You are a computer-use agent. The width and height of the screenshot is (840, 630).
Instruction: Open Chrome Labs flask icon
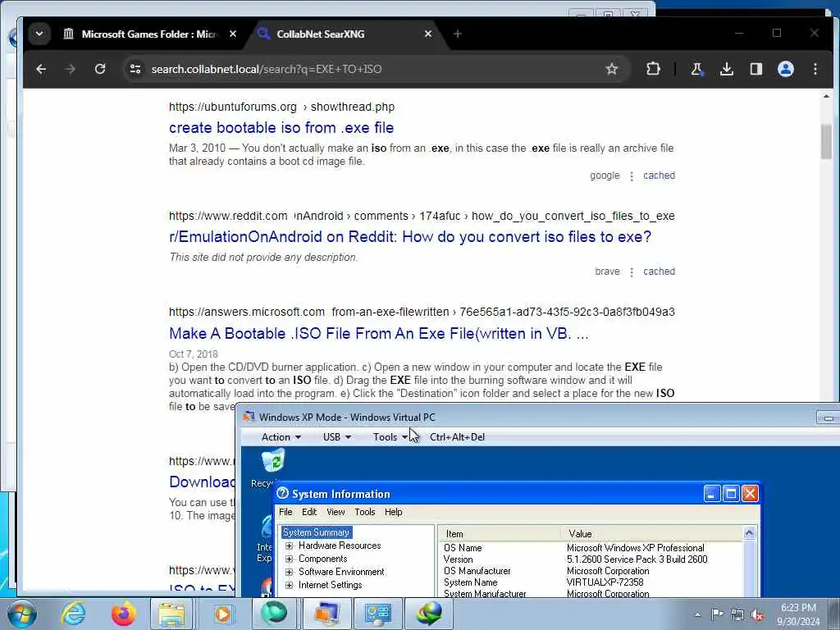pos(696,69)
